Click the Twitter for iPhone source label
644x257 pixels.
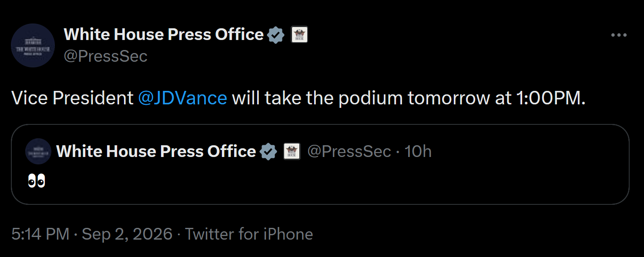click(249, 234)
